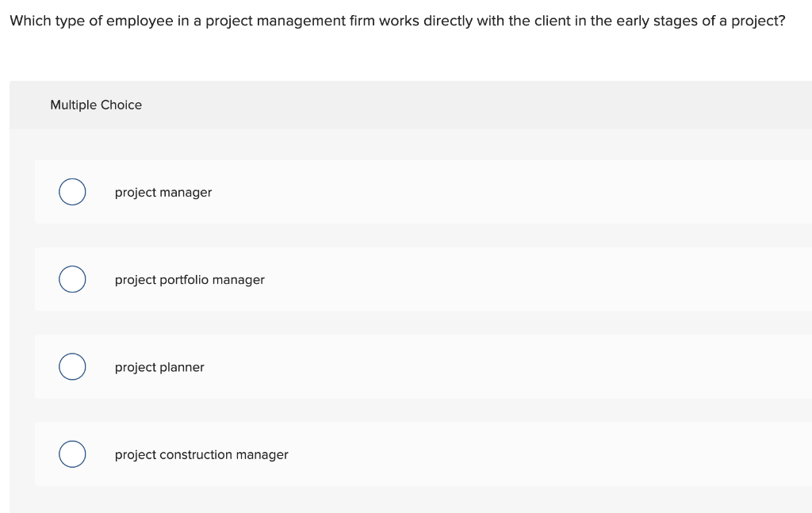Click the Multiple Choice heading
Viewport: 812px width, 513px height.
click(96, 105)
